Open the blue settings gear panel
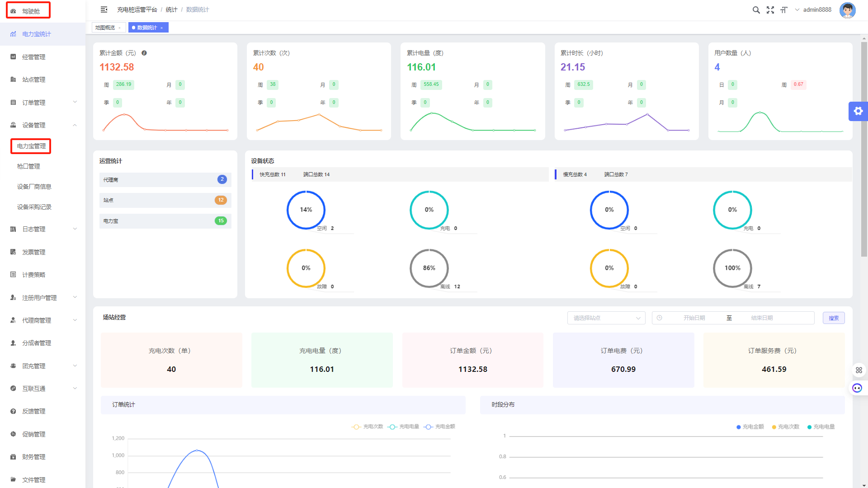The image size is (868, 488). pos(858,111)
